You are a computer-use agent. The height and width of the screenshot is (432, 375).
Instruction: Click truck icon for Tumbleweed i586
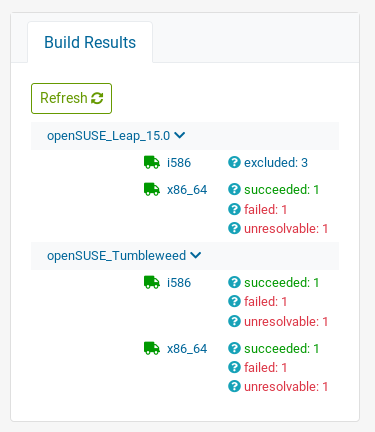[x=152, y=282]
